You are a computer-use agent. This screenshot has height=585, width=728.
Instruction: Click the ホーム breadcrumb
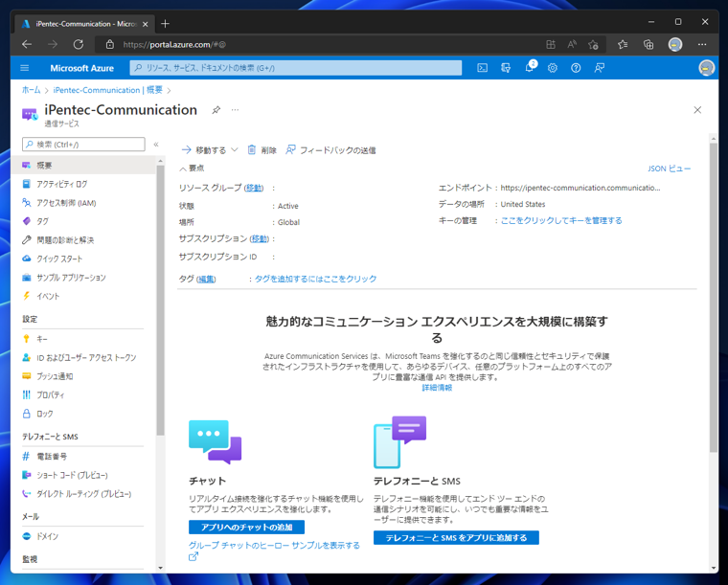coord(31,90)
